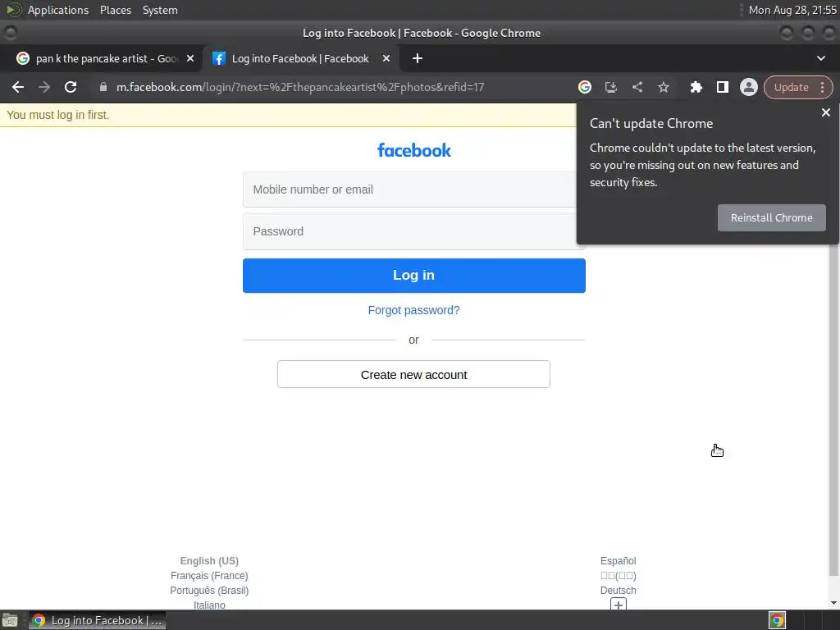Image resolution: width=840 pixels, height=630 pixels.
Task: Go back to the previous page
Action: coord(18,87)
